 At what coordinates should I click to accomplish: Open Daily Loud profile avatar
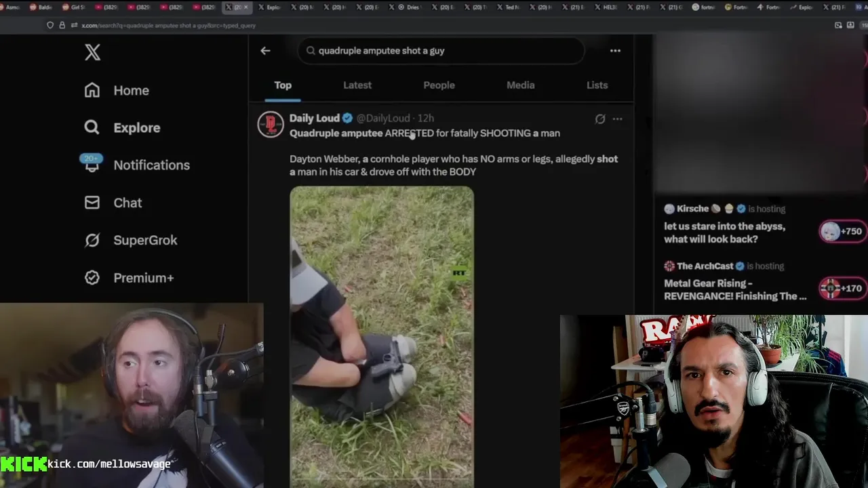[x=271, y=125]
